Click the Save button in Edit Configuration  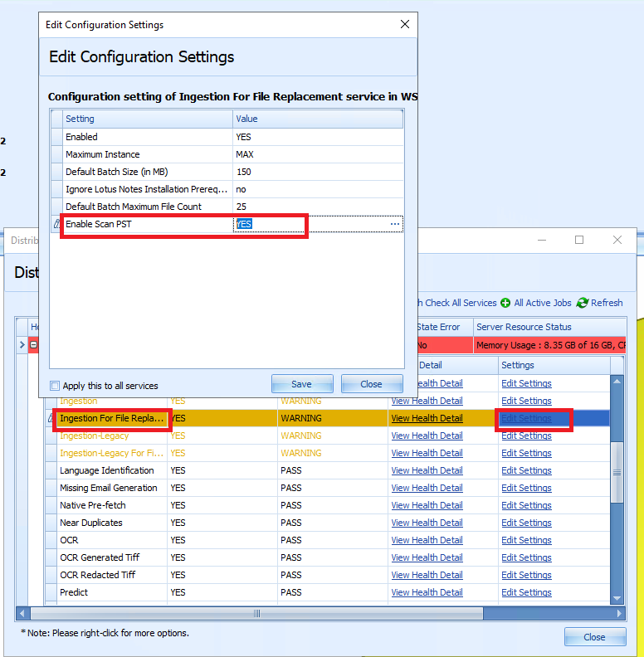coord(302,384)
